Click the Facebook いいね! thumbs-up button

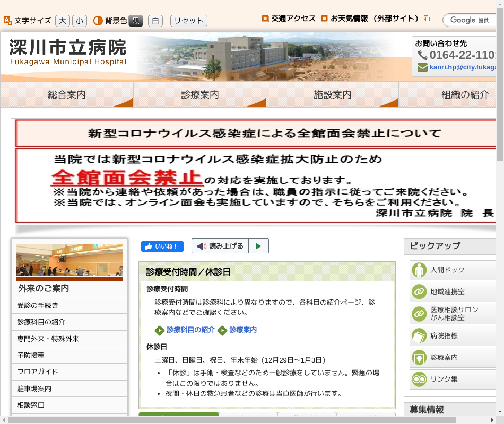pyautogui.click(x=162, y=246)
